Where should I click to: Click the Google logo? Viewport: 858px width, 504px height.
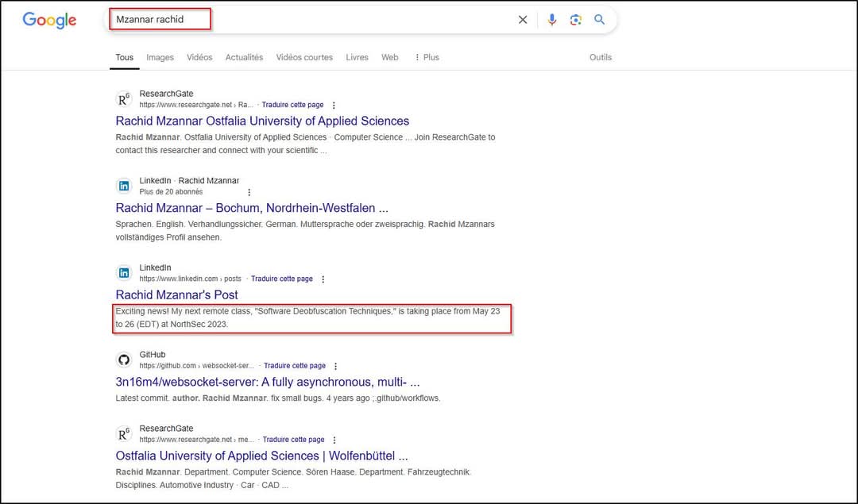pos(49,21)
